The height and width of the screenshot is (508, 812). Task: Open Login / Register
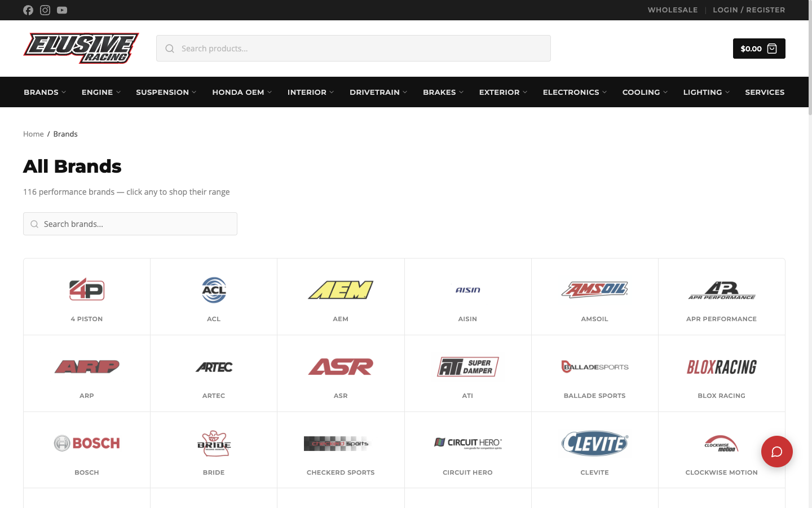749,10
